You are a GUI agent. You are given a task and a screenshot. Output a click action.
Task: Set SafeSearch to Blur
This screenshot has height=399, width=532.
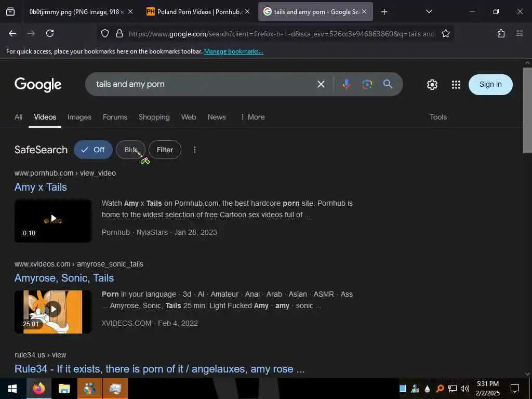(x=130, y=150)
